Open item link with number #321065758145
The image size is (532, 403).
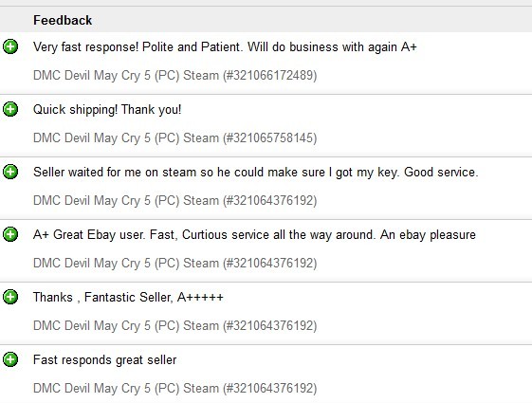[175, 138]
